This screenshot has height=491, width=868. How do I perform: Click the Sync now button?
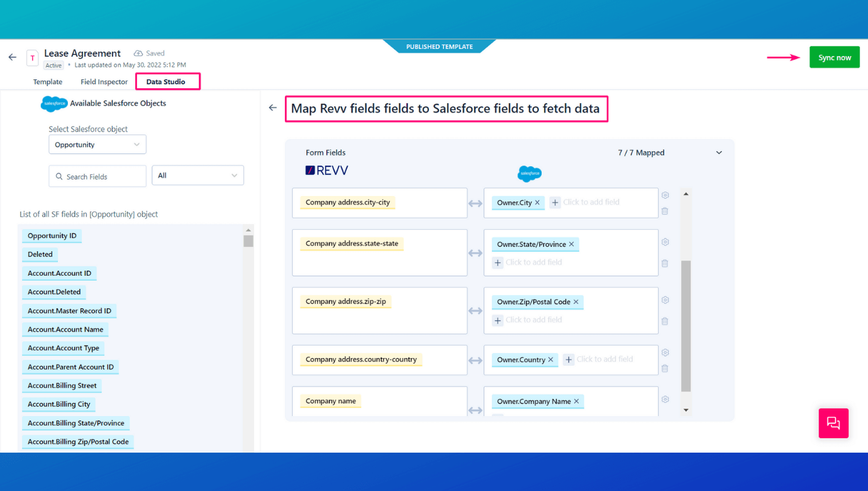(835, 57)
